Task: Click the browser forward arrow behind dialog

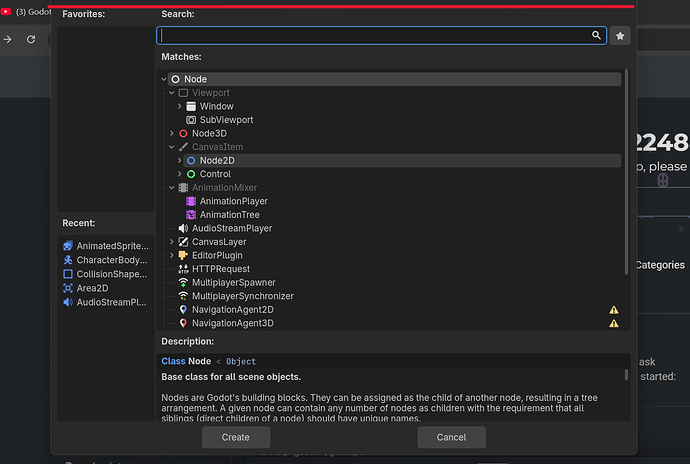Action: 7,39
